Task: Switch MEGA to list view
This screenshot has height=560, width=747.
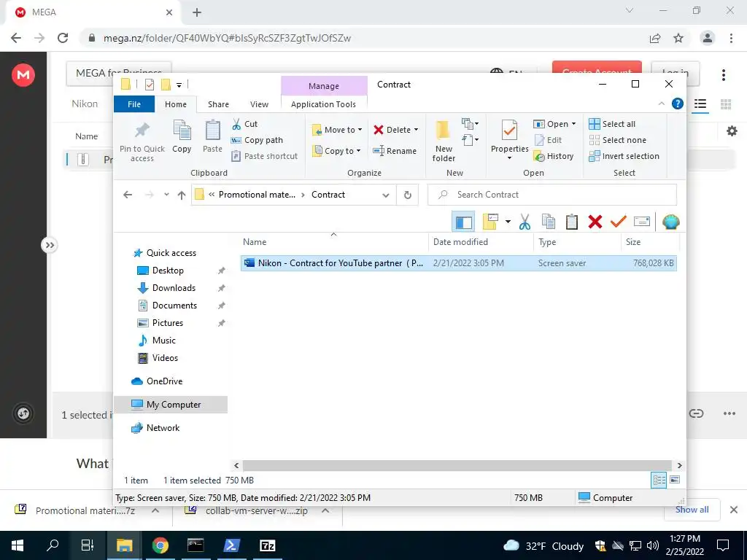Action: pos(700,104)
